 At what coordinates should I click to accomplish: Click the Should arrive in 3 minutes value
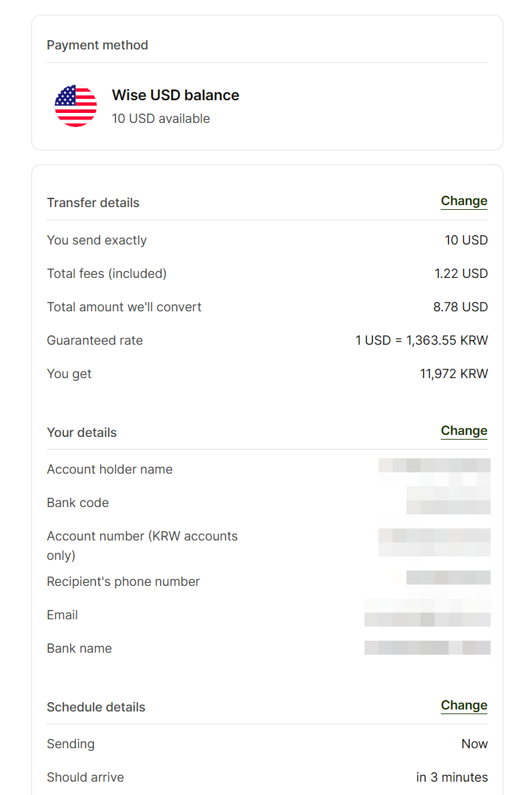pyautogui.click(x=452, y=777)
